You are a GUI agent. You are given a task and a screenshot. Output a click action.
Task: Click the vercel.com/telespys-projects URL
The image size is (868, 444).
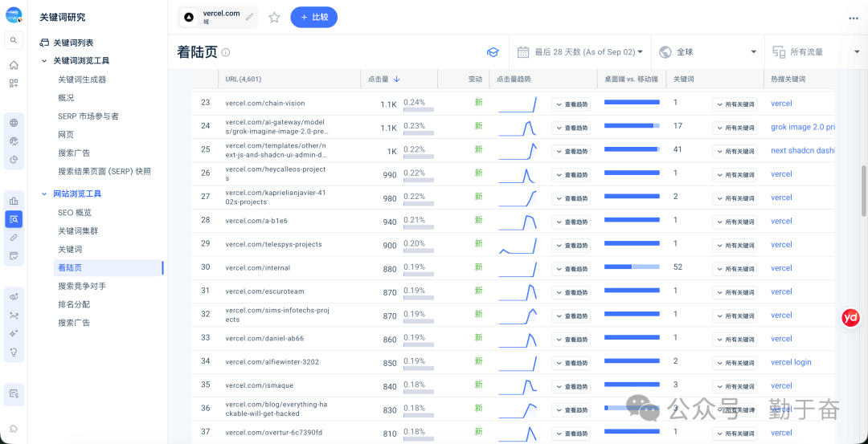(273, 244)
